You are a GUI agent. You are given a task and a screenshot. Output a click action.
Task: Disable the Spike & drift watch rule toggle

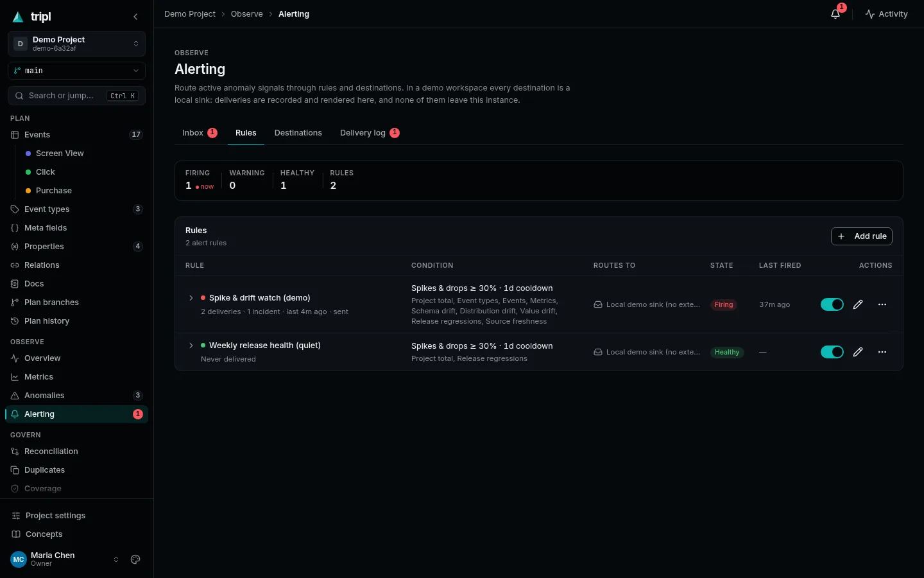(x=832, y=304)
